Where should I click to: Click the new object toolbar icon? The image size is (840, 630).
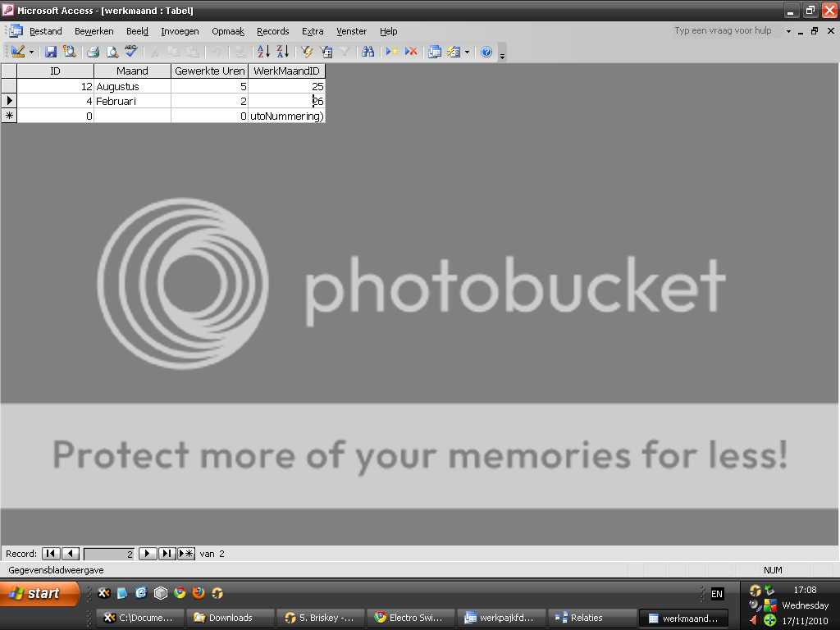tap(454, 52)
